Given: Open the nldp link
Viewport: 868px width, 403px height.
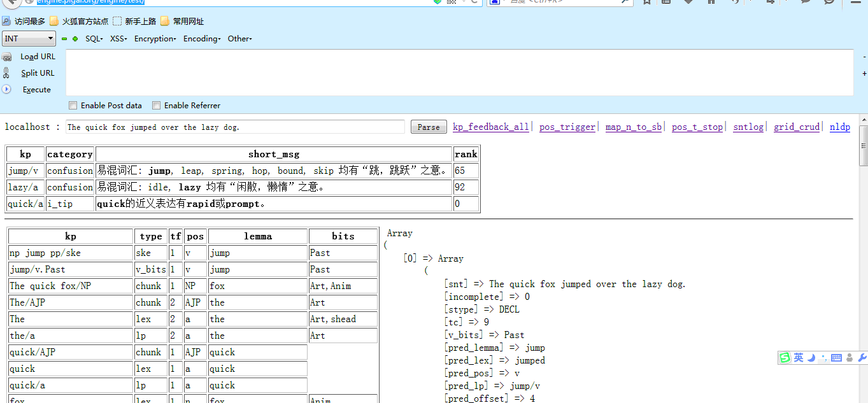Looking at the screenshot, I should coord(839,127).
